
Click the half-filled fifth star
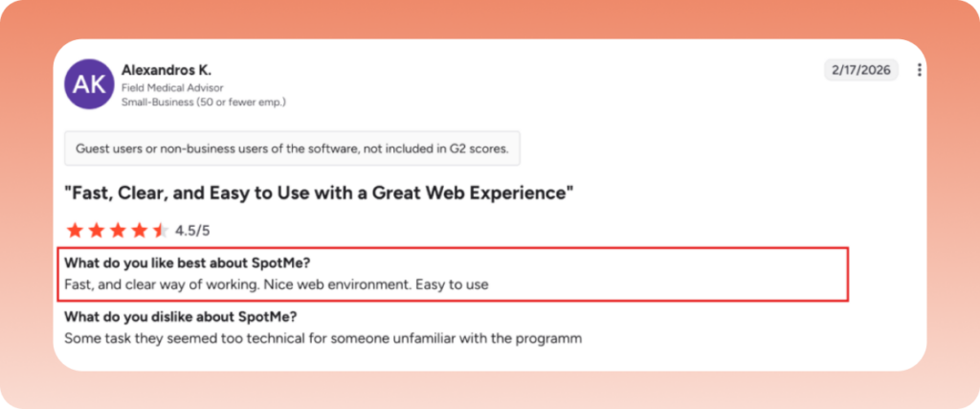point(160,231)
